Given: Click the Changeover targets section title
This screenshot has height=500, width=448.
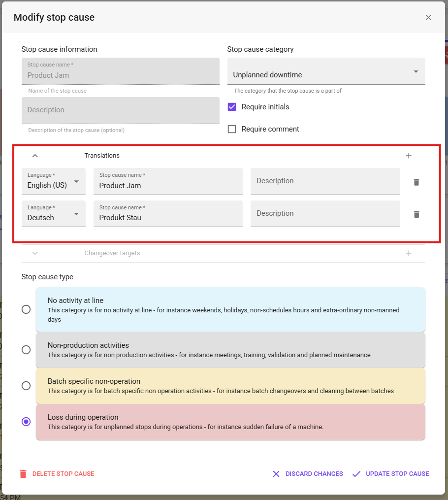Looking at the screenshot, I should [x=112, y=253].
